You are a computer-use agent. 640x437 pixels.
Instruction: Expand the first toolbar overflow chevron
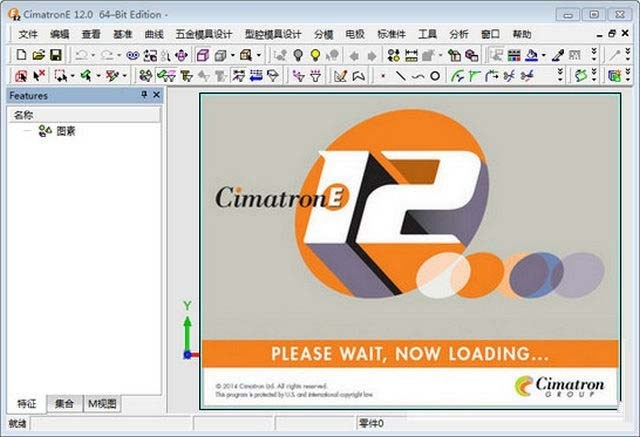(x=594, y=54)
